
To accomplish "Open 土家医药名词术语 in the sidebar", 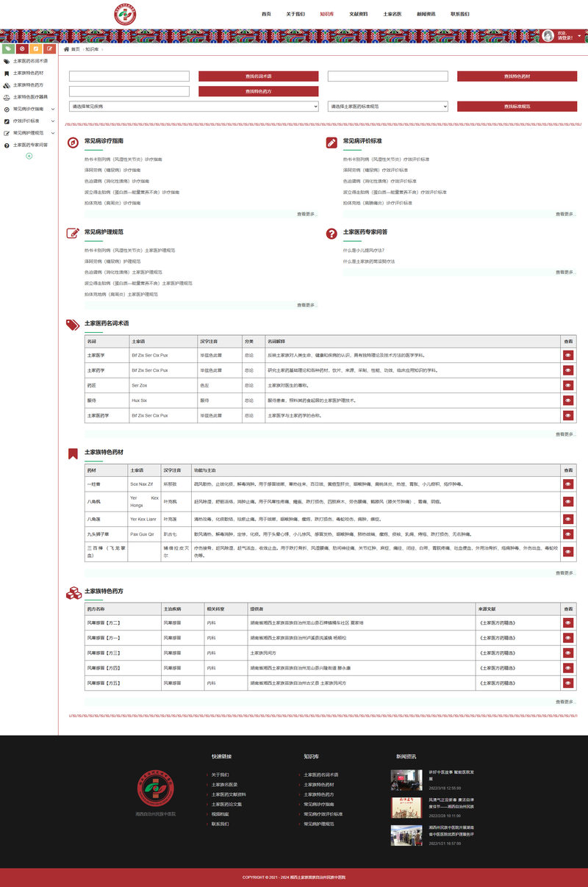I will pos(30,61).
